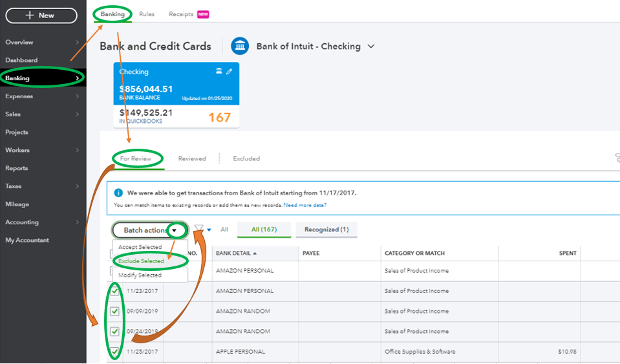Image resolution: width=620 pixels, height=364 pixels.
Task: Expand the Bank of Intuit account chevron
Action: [371, 47]
